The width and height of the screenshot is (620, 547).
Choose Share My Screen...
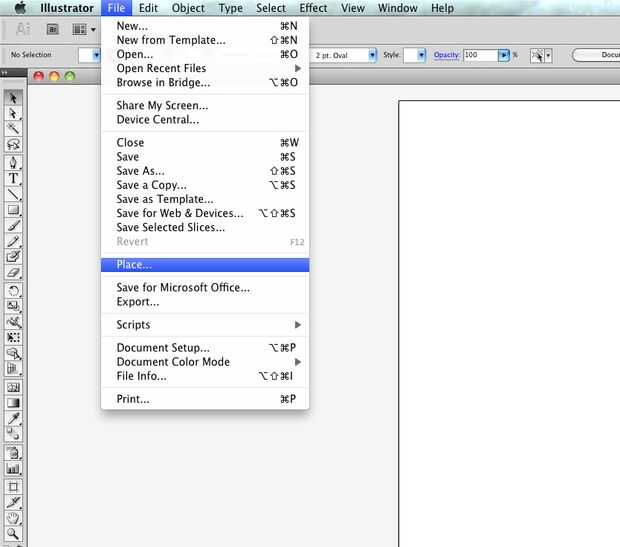pos(205,106)
